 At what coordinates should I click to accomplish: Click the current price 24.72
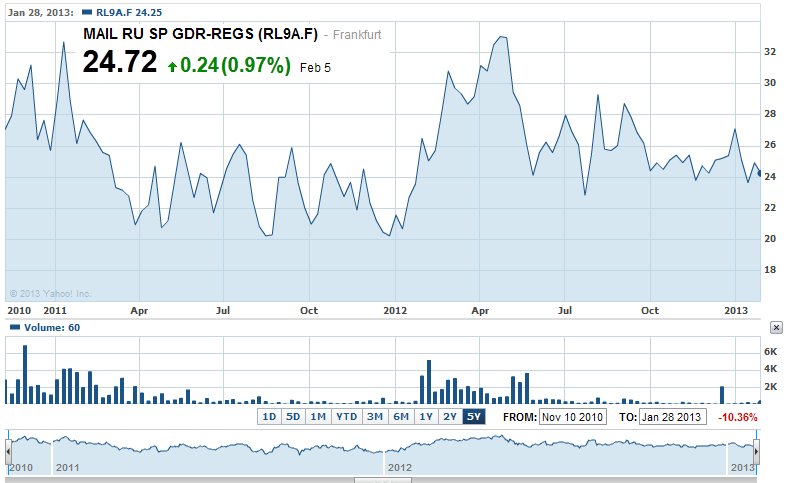(120, 62)
